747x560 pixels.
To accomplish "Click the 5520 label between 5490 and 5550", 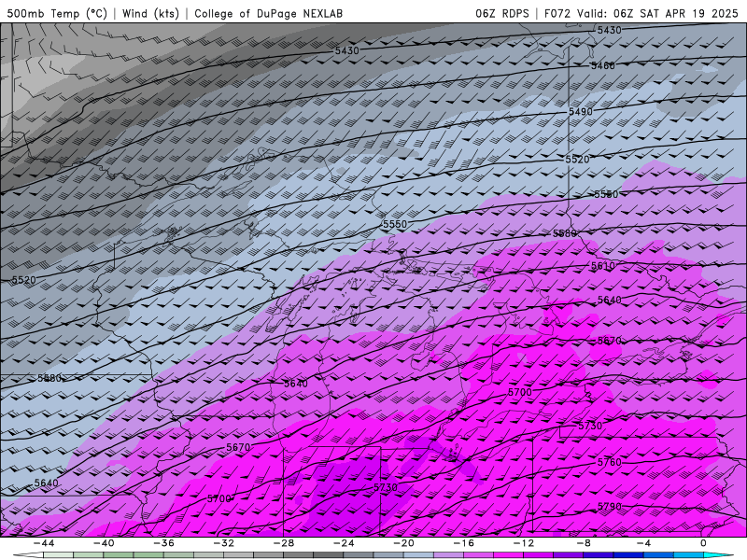I will click(x=577, y=160).
